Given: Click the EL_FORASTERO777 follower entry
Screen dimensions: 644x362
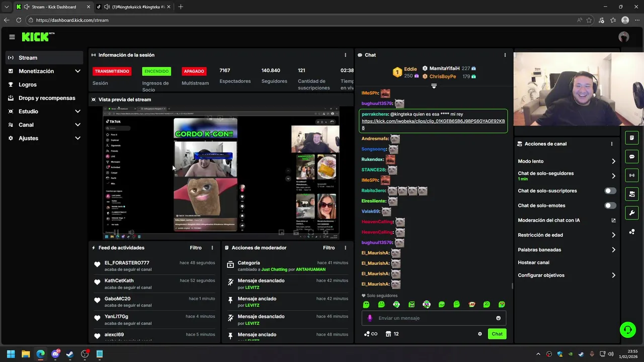Looking at the screenshot, I should 154,266.
